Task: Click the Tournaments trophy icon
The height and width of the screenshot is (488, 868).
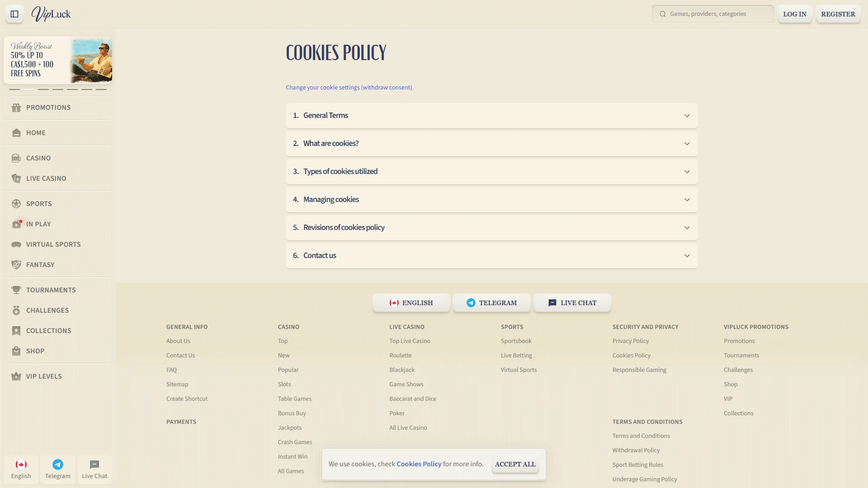Action: point(16,290)
